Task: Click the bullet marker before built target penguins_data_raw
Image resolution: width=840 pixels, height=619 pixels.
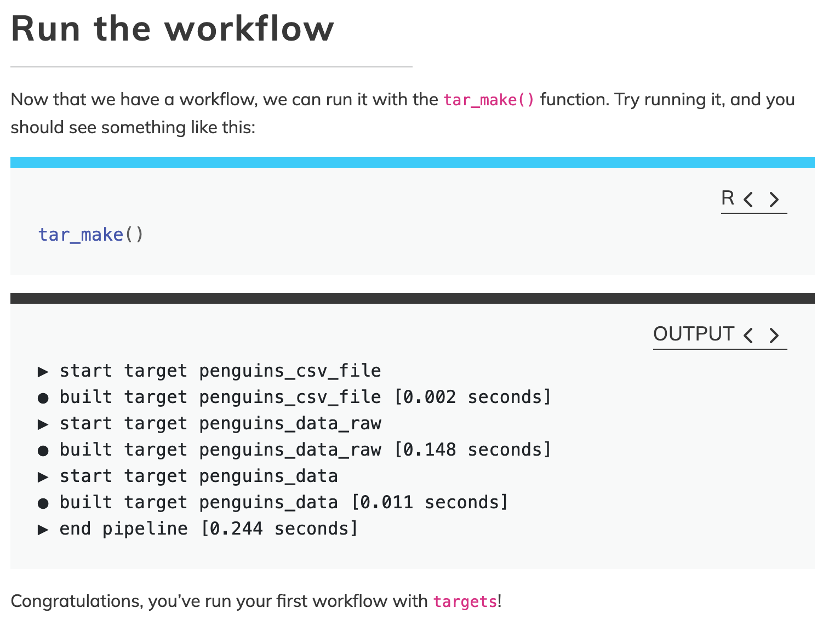Action: [x=43, y=451]
